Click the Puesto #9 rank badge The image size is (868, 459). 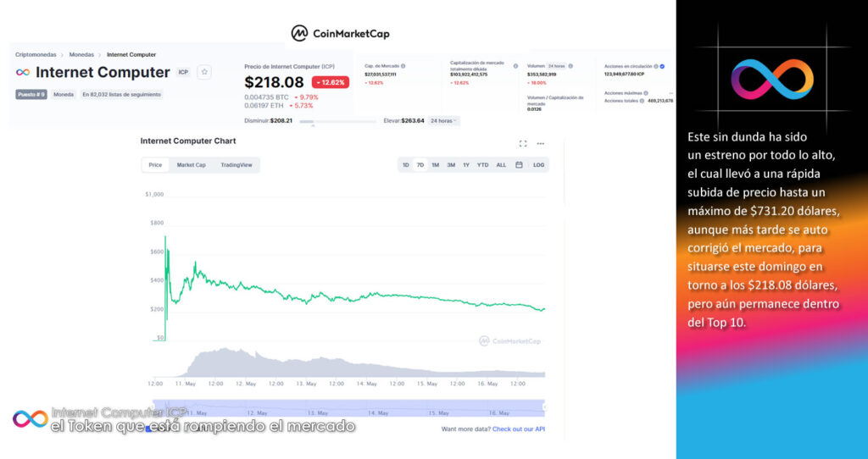pos(31,94)
